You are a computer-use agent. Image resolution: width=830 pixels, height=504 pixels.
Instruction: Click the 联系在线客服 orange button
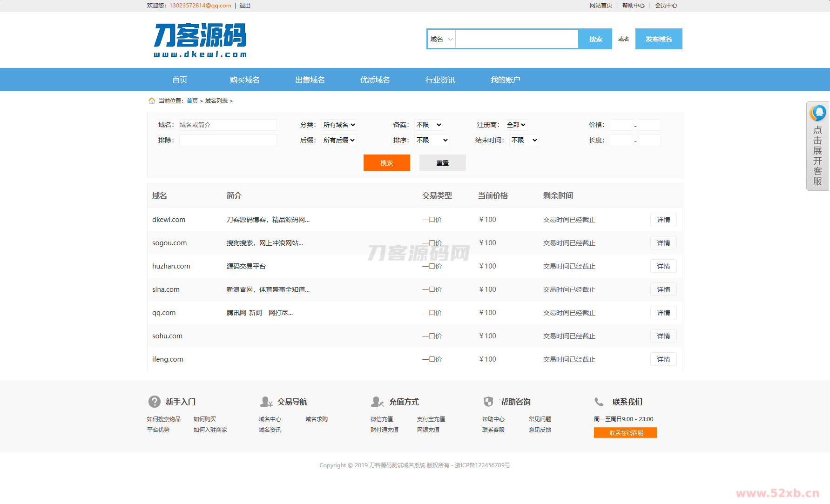625,433
